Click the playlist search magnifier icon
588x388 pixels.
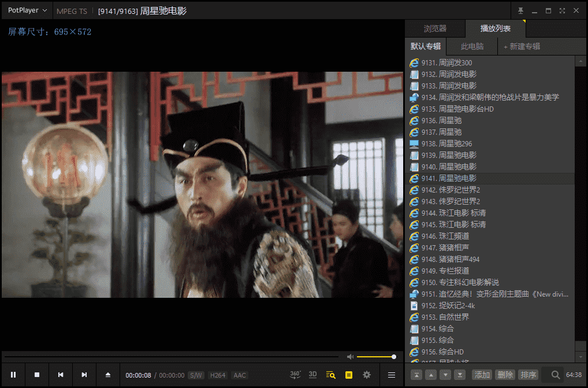click(x=556, y=375)
